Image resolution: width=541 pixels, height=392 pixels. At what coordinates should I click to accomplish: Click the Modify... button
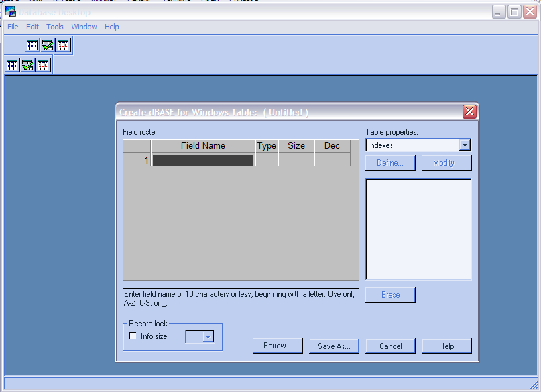[446, 163]
